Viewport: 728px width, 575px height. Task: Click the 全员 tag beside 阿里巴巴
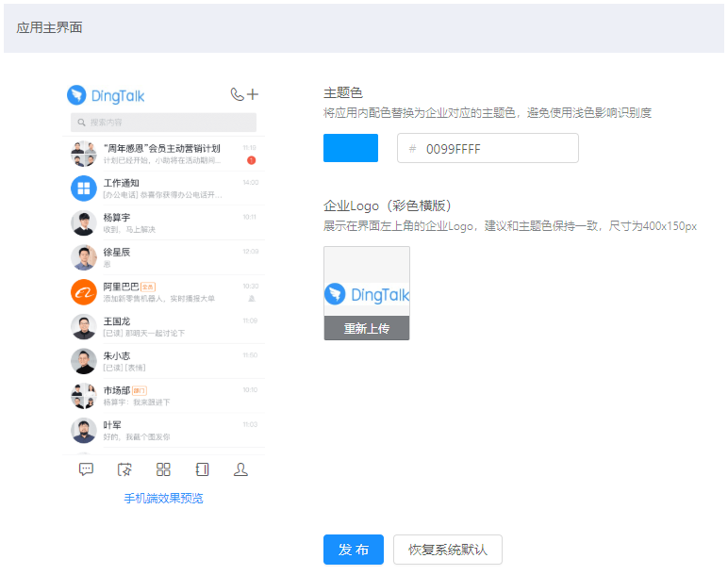coord(148,287)
